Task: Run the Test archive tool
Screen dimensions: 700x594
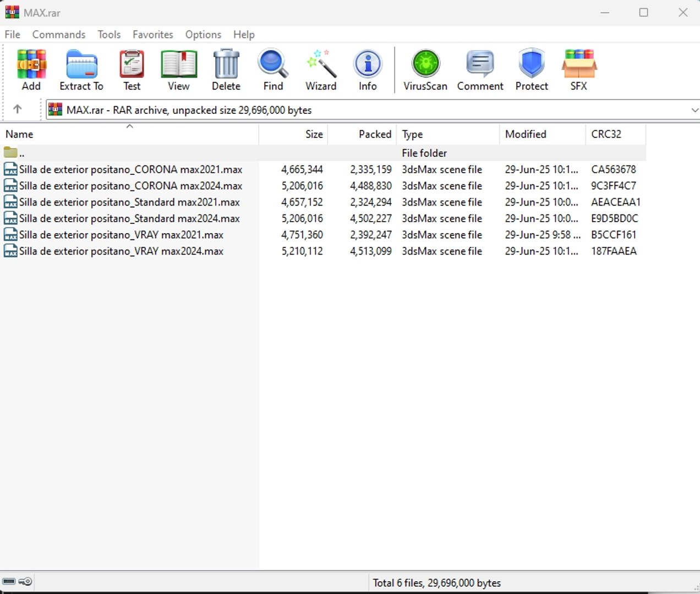Action: pyautogui.click(x=132, y=64)
